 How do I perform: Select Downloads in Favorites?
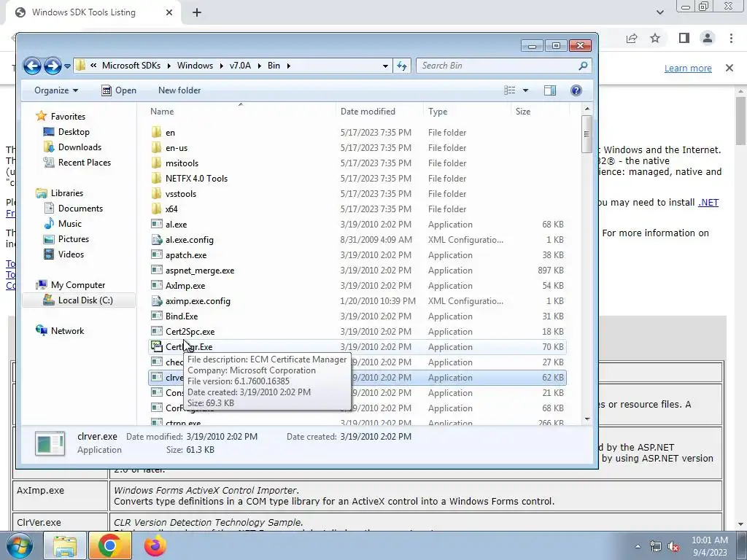coord(72,147)
